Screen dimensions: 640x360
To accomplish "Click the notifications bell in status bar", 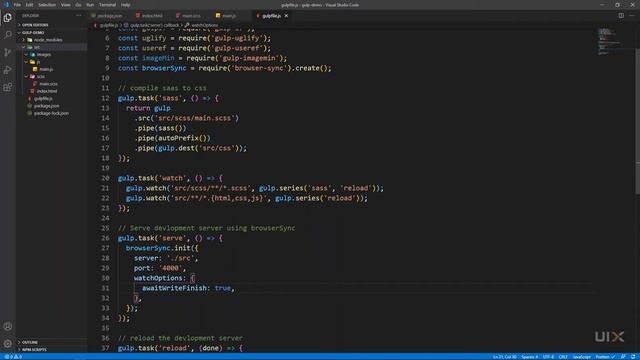I will tap(633, 357).
